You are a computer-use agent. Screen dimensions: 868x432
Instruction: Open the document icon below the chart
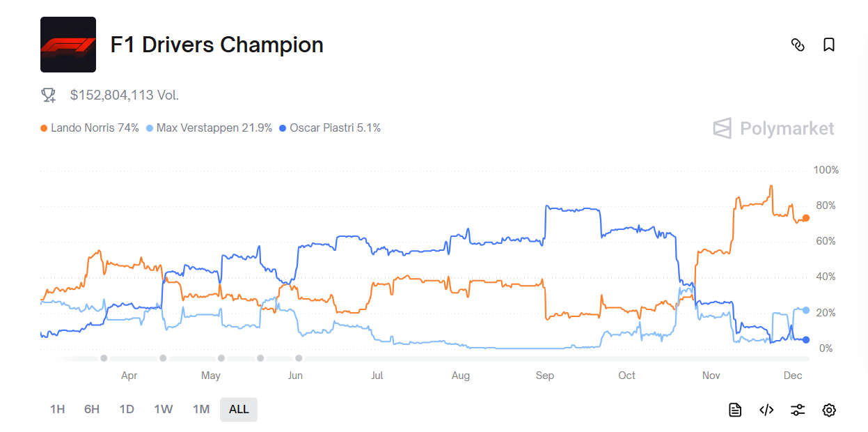pos(735,410)
